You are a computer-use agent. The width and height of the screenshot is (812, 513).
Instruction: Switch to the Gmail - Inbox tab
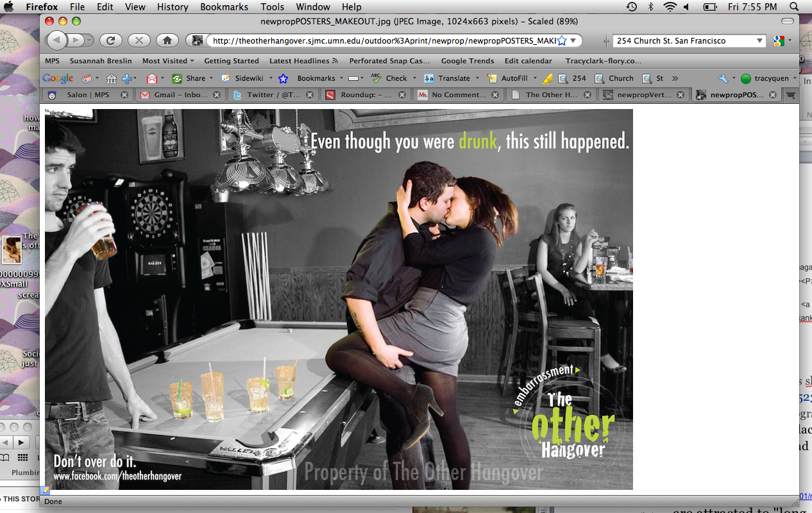(180, 95)
